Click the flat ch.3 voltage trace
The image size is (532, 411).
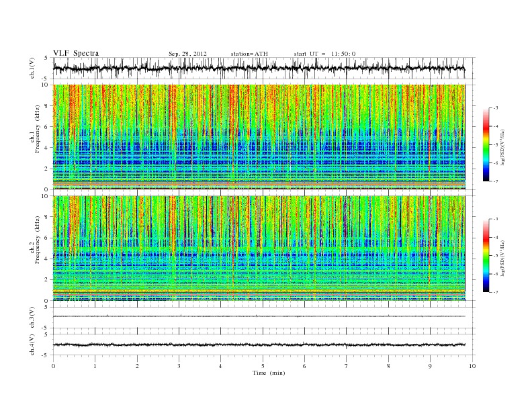[259, 316]
